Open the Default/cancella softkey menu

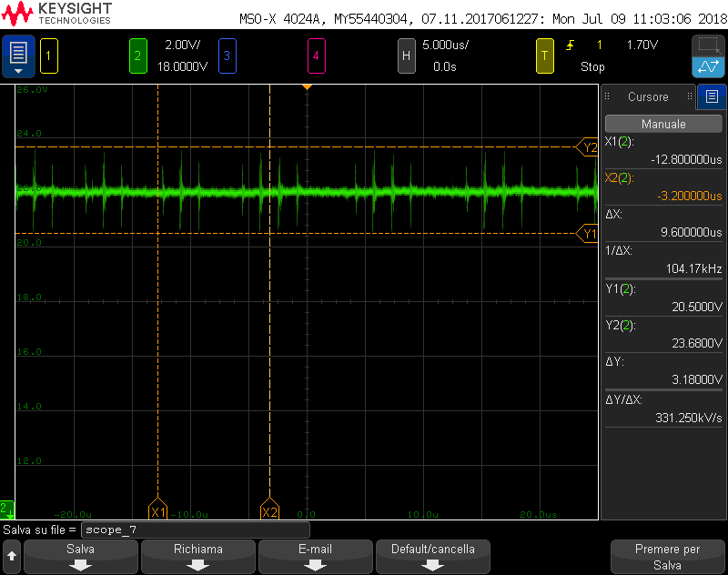[433, 557]
